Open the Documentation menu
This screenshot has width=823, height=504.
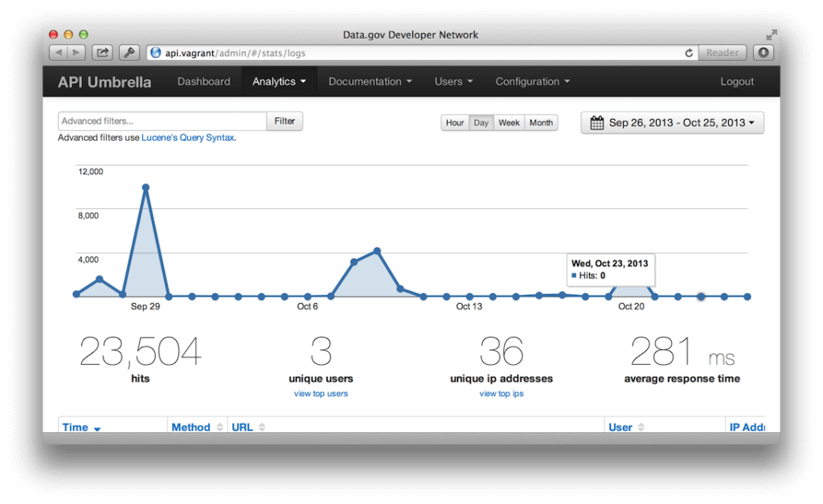point(370,81)
